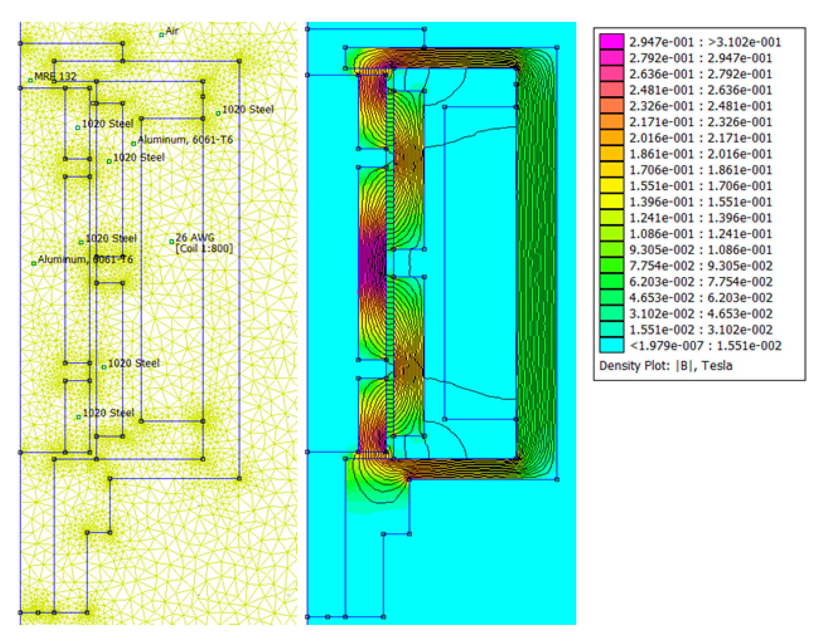Viewport: 827px width, 644px height.
Task: Pick the orange 2.171e-001 : 2.326e-001 swatch
Action: coord(611,122)
